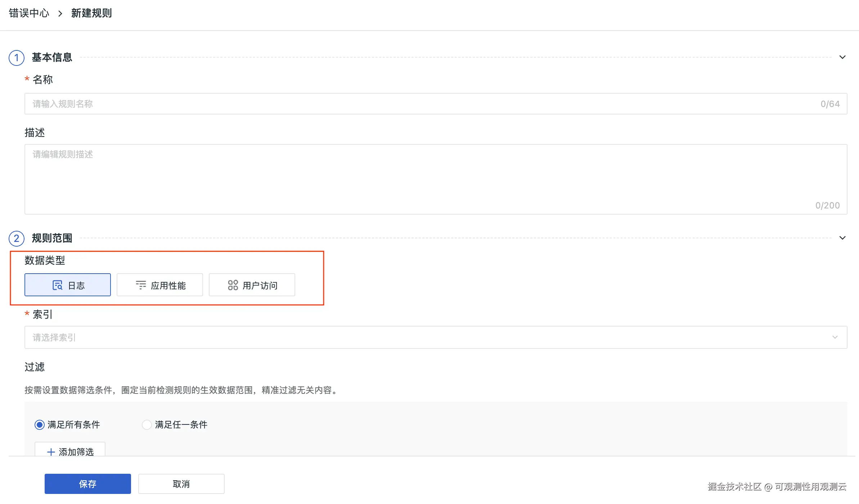Switch data type to 应用性能

click(160, 285)
